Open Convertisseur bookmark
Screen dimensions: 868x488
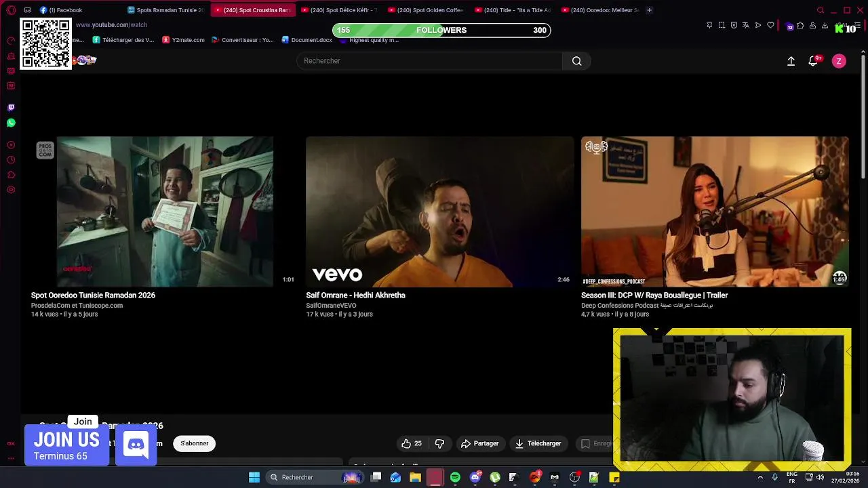pos(242,40)
